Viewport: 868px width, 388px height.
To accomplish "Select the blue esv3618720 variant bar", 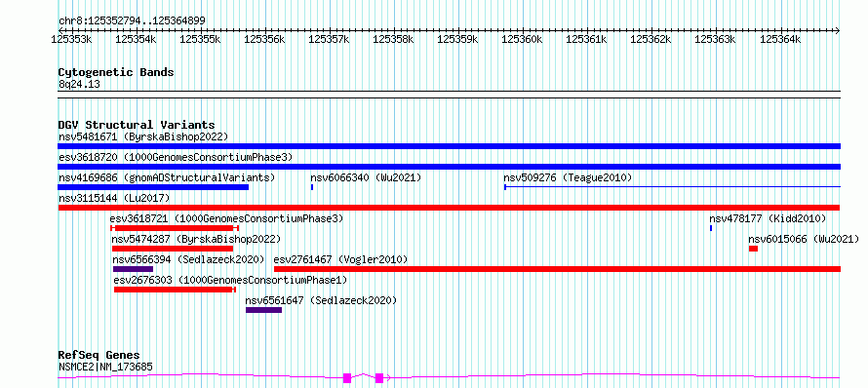I will pyautogui.click(x=449, y=167).
